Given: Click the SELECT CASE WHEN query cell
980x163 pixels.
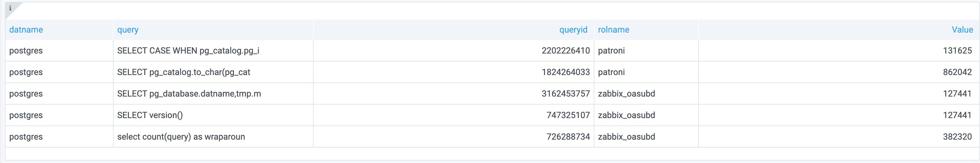Looking at the screenshot, I should tap(188, 51).
